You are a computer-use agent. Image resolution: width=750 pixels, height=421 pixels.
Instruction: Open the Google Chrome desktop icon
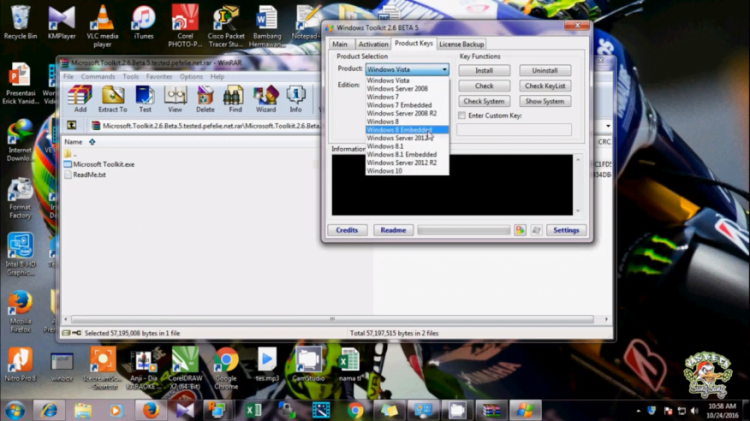(x=226, y=368)
